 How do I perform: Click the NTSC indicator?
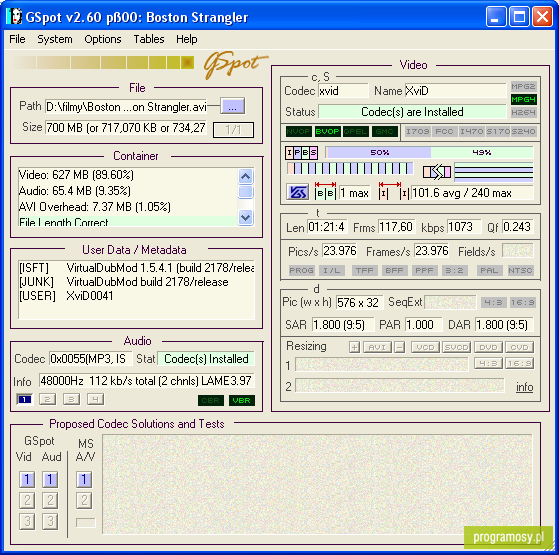(520, 271)
